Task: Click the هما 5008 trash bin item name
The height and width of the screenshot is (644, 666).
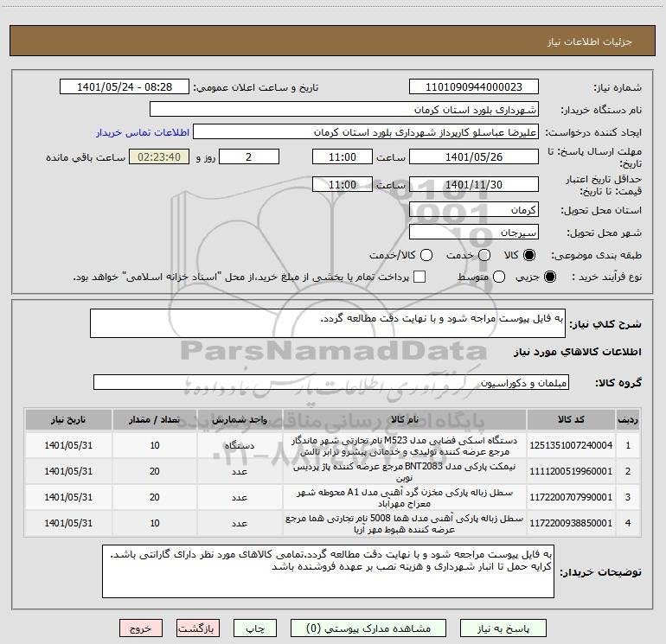Action: coord(405,524)
